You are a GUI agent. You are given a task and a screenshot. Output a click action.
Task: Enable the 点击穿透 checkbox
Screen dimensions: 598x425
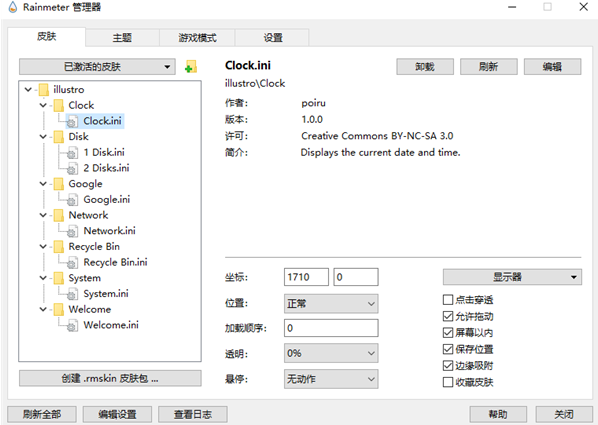click(448, 300)
